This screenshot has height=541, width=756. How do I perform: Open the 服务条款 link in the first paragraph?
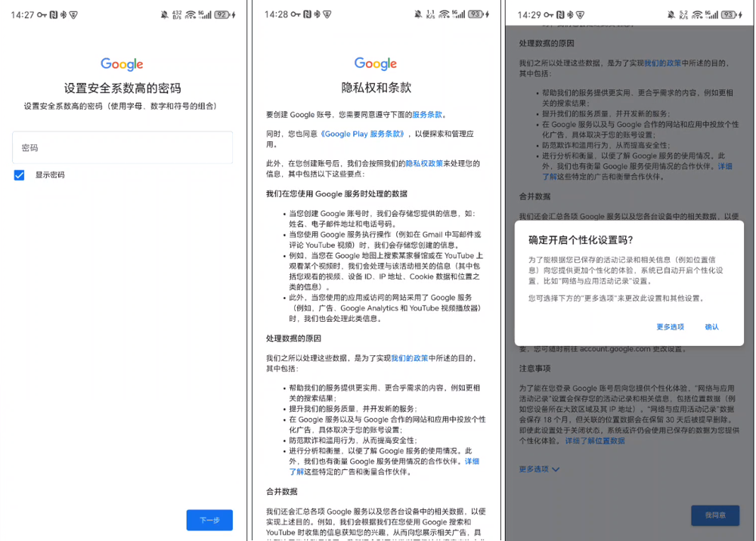[x=427, y=115]
